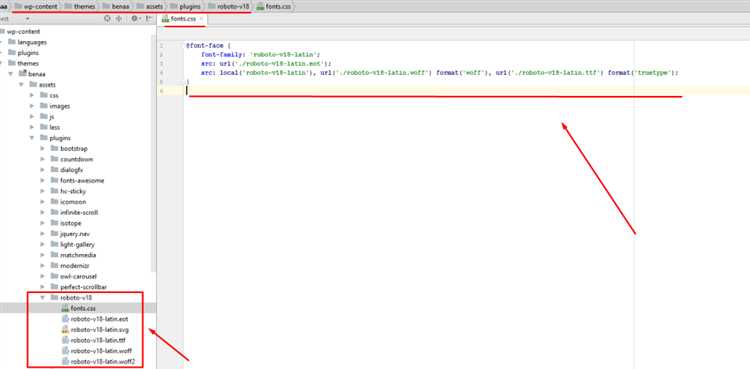The width and height of the screenshot is (750, 369).
Task: Select roboto-v18-latin.svg file icon
Action: click(x=66, y=329)
